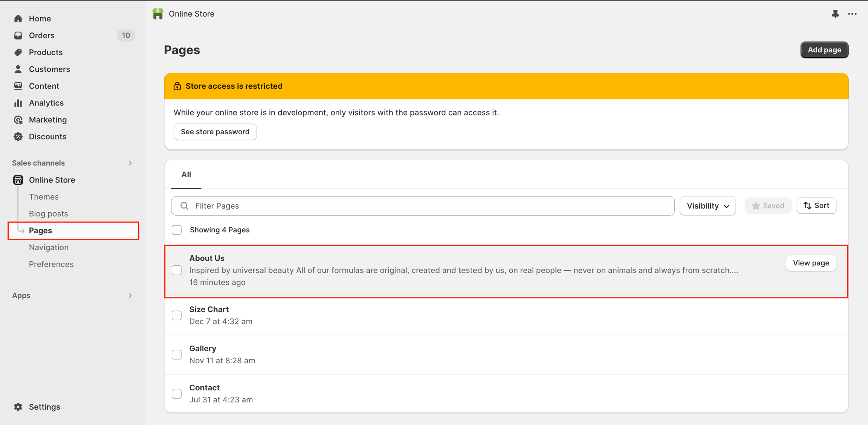This screenshot has width=868, height=425.
Task: Select the Size Chart checkbox
Action: 177,315
